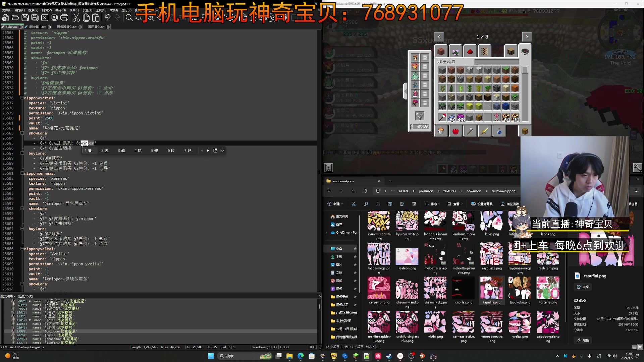Collapse the nipponyveltal block fold marker

(x=22, y=249)
